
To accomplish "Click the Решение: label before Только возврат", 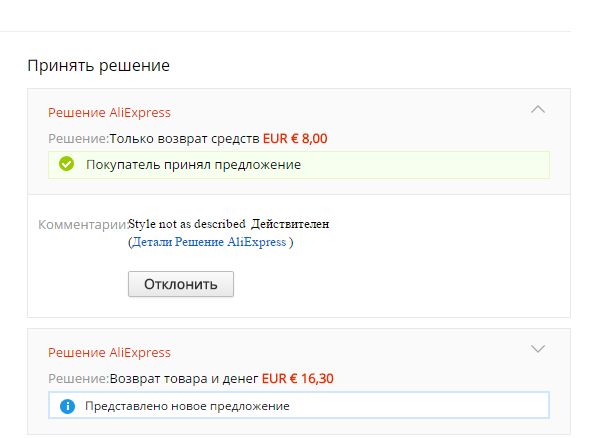I will (x=79, y=138).
